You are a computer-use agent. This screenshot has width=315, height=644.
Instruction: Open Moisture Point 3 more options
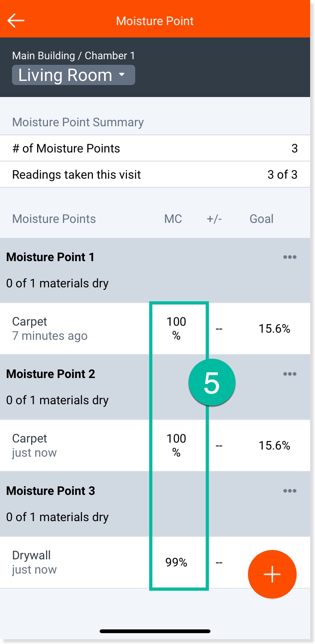pyautogui.click(x=290, y=491)
